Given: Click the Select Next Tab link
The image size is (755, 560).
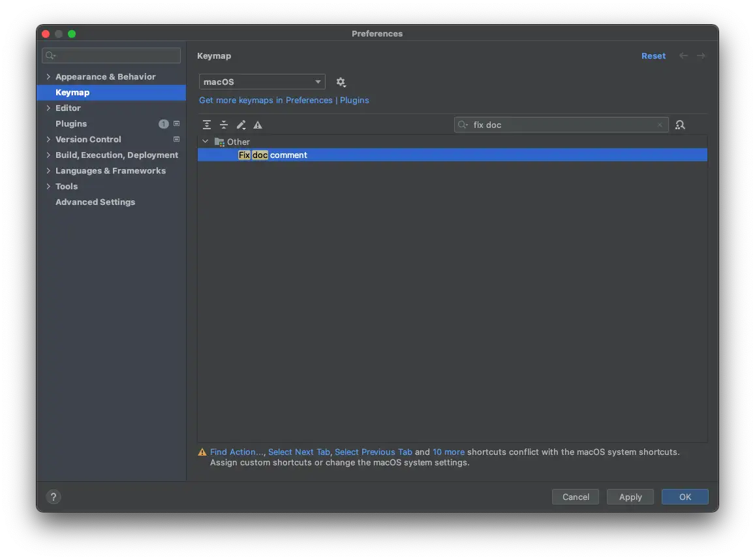Looking at the screenshot, I should 299,452.
